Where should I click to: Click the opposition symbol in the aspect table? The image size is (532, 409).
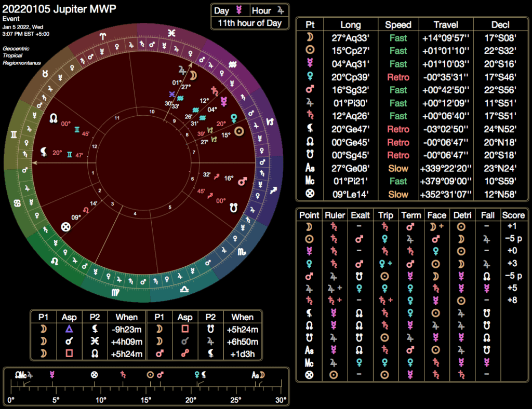tap(185, 355)
